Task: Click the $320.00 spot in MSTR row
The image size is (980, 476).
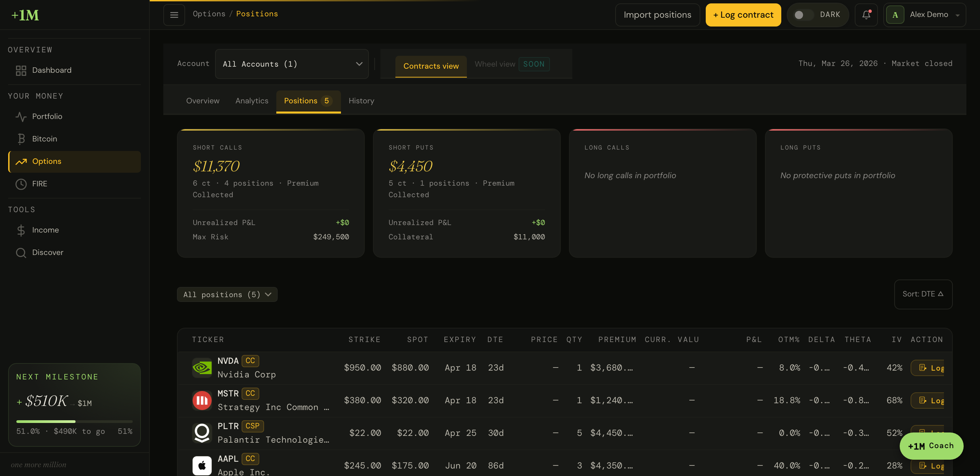Action: point(410,400)
